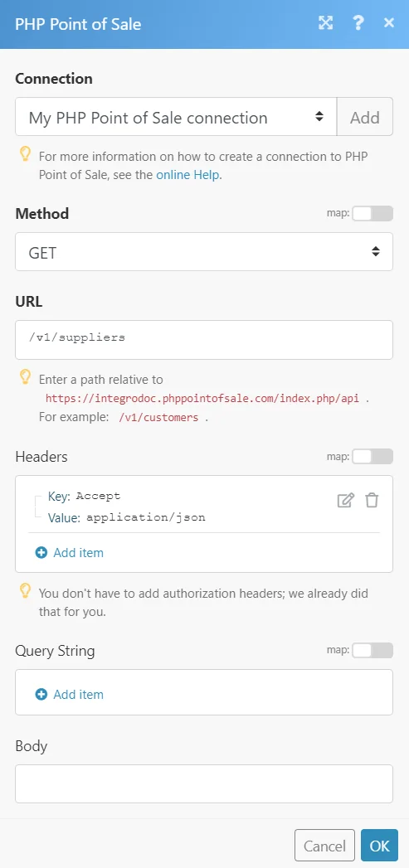Click the lightbulb hint icon under URL
Screen dimensions: 409x868
click(26, 377)
